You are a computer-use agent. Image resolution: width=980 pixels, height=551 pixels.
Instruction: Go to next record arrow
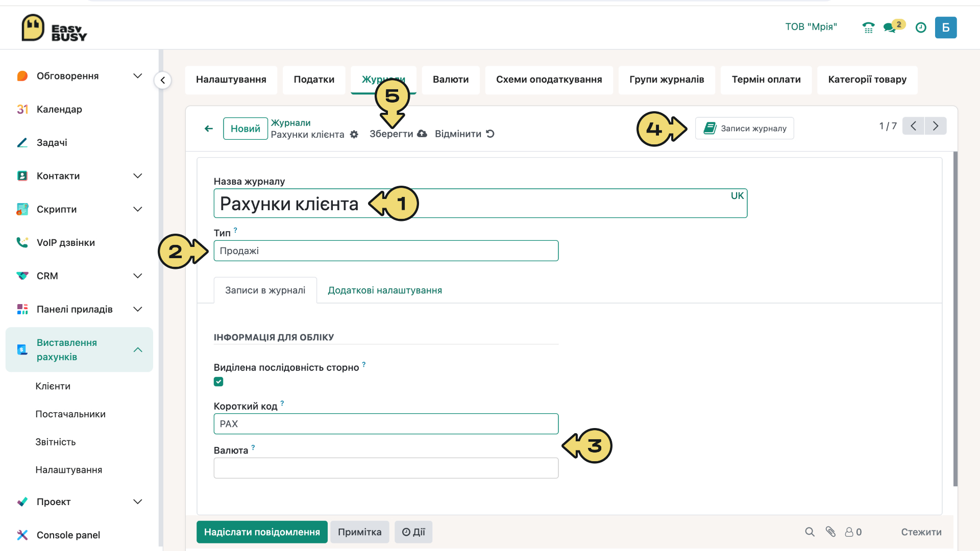(x=936, y=126)
